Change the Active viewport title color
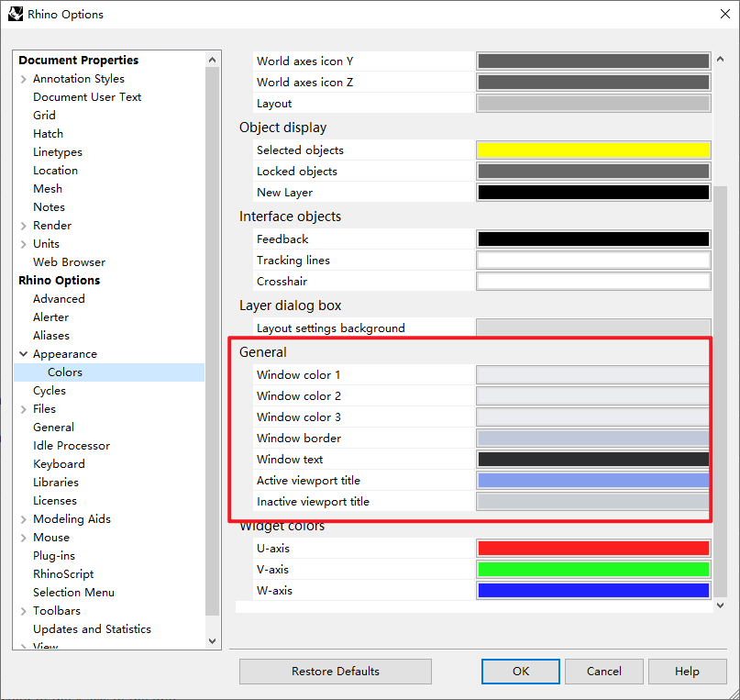Image resolution: width=740 pixels, height=700 pixels. (x=592, y=480)
